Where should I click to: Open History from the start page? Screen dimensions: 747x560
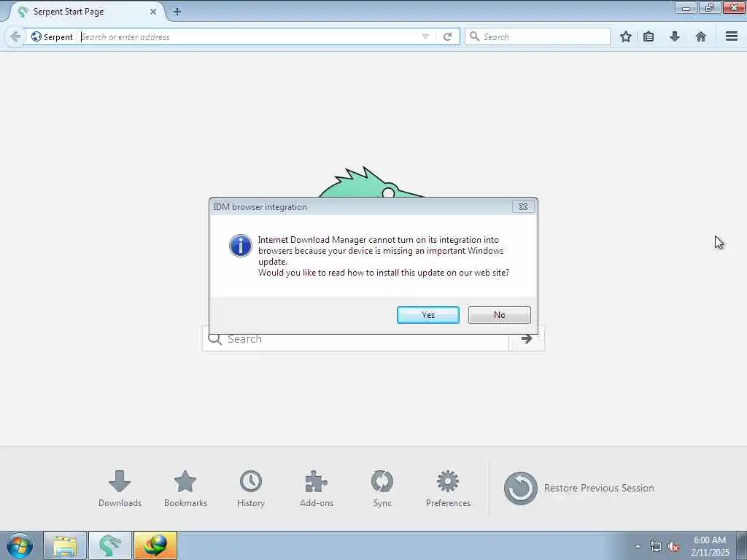(251, 488)
